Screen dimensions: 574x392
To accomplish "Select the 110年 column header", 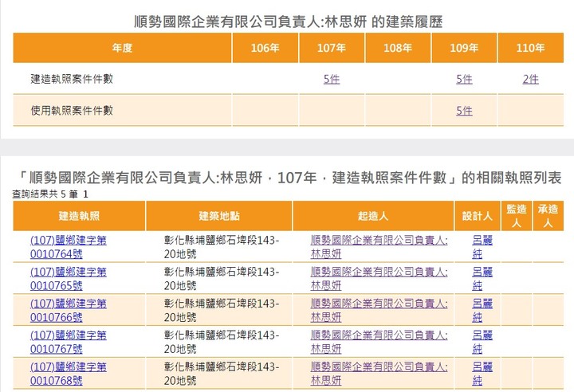I will [x=530, y=48].
